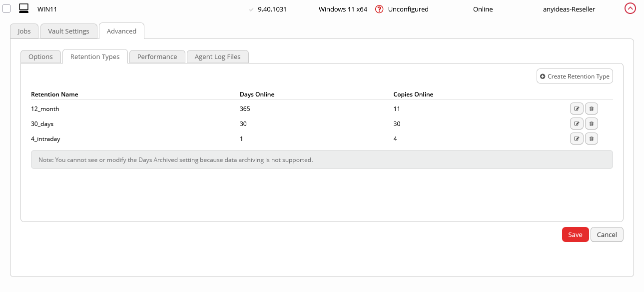Viewport: 644px width, 292px height.
Task: Delete the 12_month retention type
Action: click(x=592, y=109)
